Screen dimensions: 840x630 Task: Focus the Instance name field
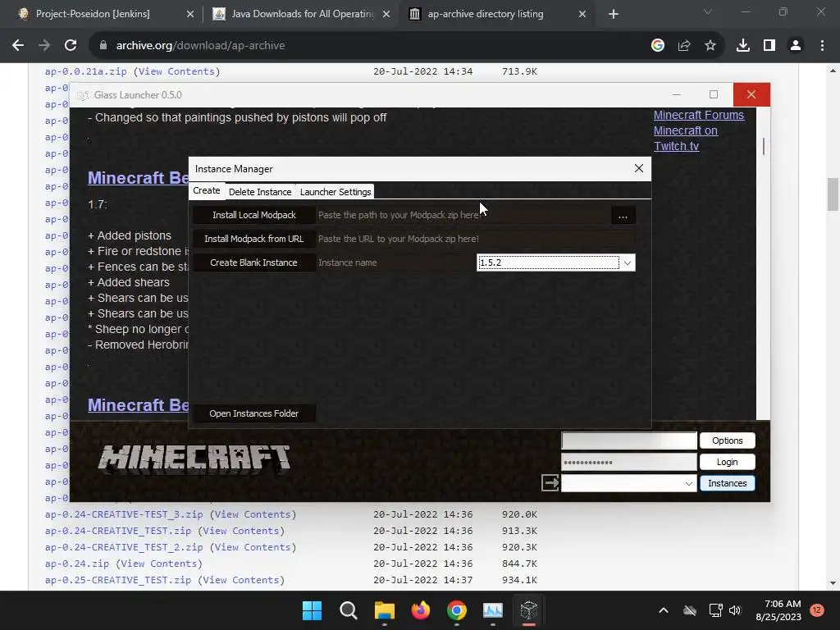(395, 262)
